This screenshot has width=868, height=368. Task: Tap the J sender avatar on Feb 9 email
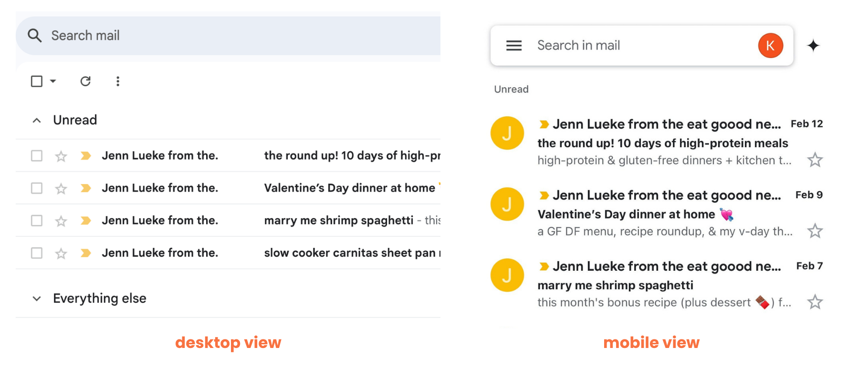(507, 204)
